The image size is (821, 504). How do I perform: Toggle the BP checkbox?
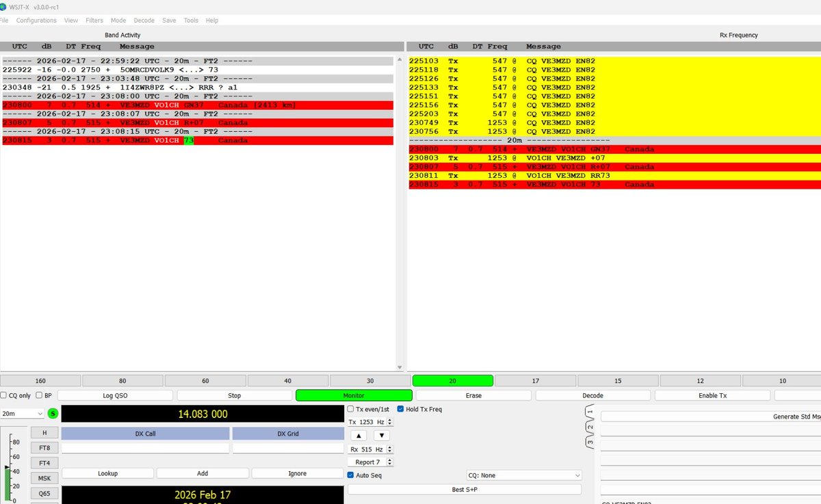point(39,395)
